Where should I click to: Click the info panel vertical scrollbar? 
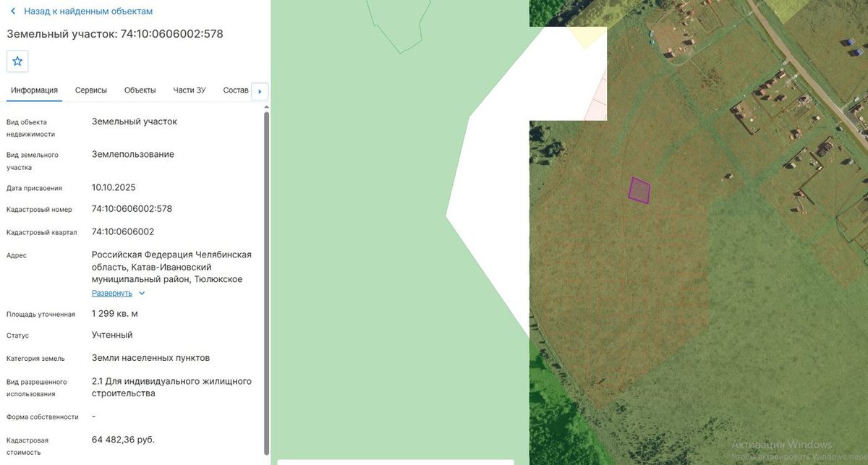point(266,282)
